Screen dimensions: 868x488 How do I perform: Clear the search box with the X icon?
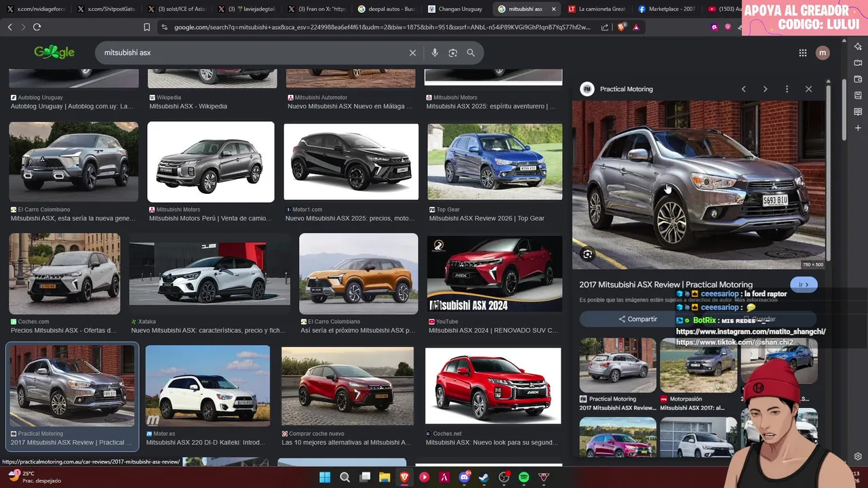[x=412, y=53]
